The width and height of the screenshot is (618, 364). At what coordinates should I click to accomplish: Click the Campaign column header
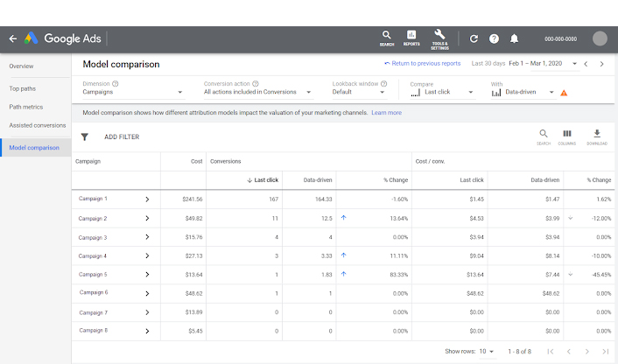click(88, 162)
